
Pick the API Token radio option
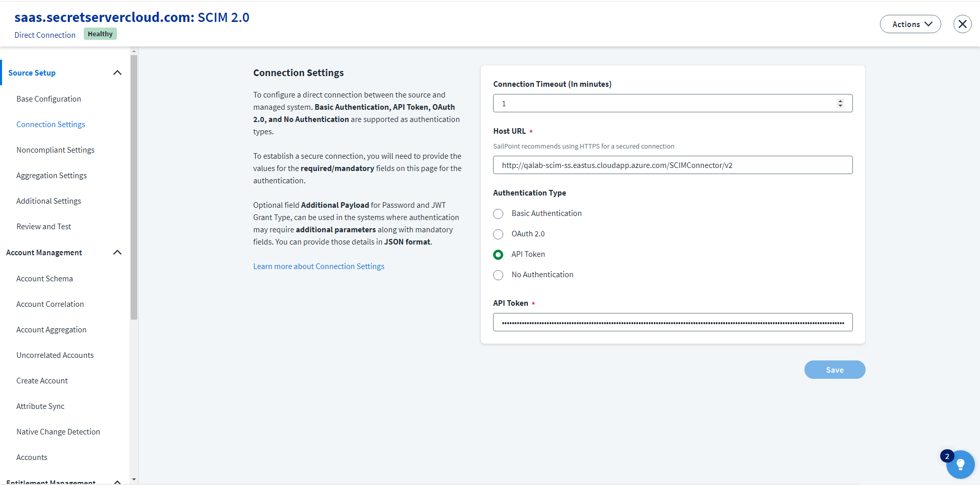[x=498, y=255]
